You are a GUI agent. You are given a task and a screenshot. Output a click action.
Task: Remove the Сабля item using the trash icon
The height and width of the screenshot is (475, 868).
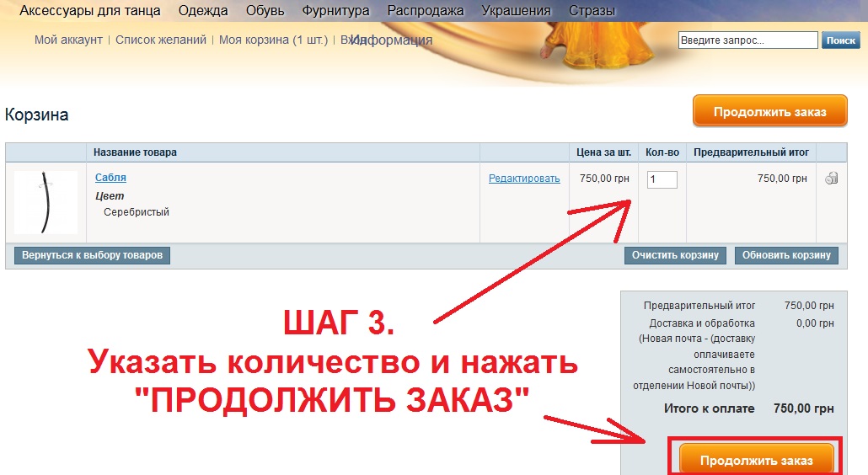pos(832,179)
